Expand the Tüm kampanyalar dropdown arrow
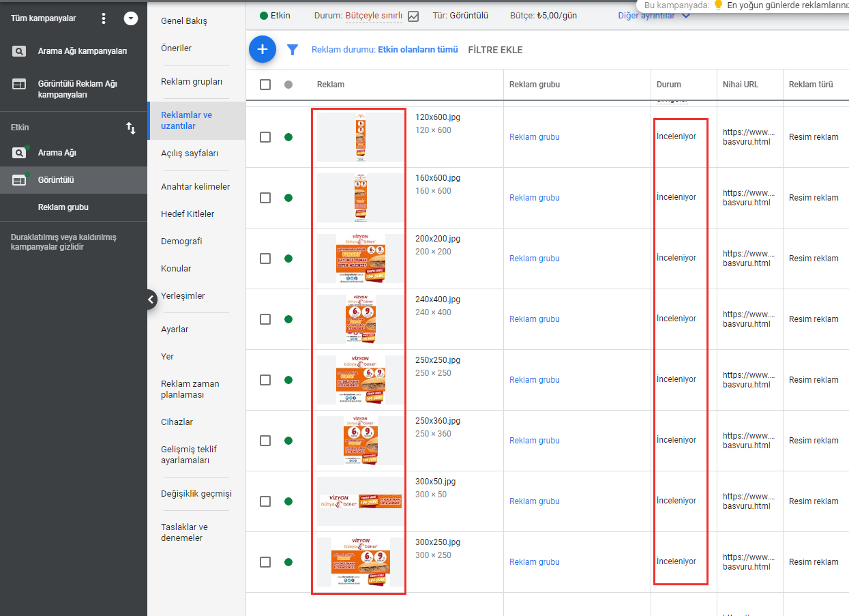Screen dimensions: 849x616 tap(131, 18)
